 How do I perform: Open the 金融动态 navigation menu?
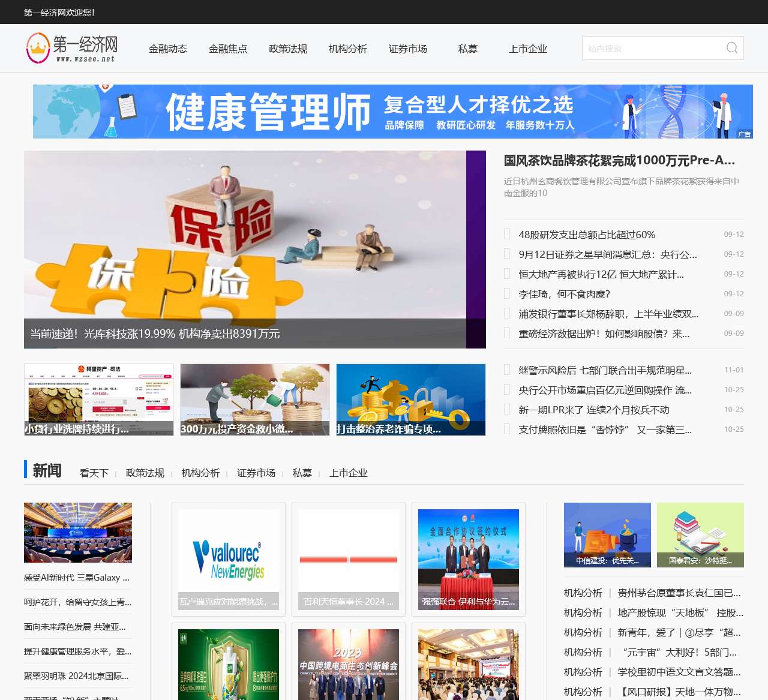(168, 49)
